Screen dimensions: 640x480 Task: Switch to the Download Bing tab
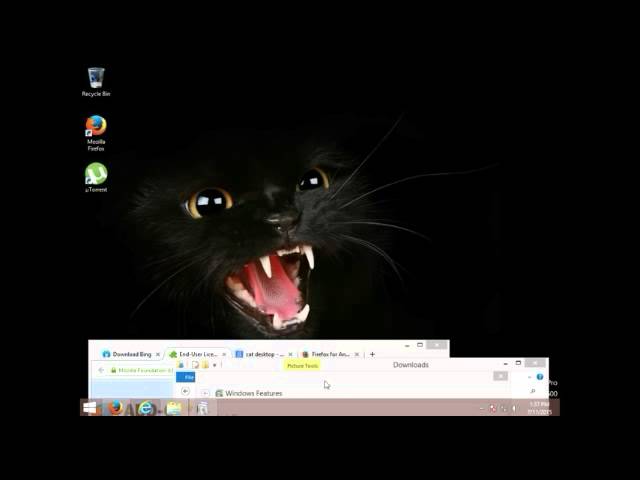click(130, 354)
